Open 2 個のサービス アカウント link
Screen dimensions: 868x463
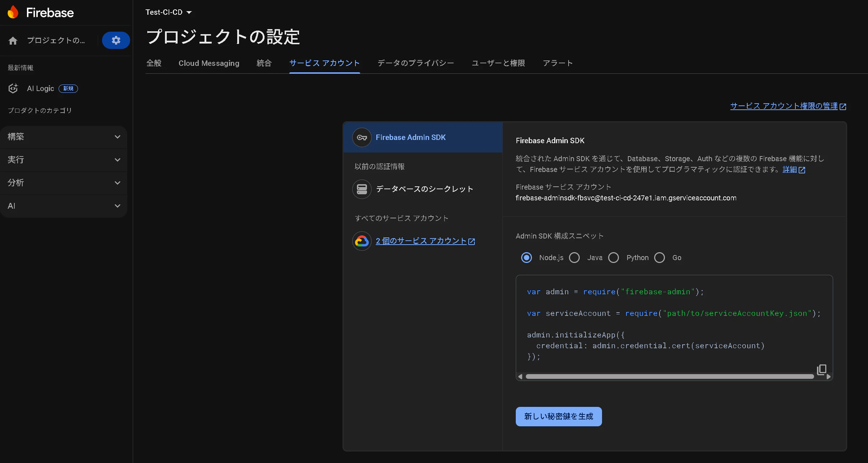(x=421, y=241)
